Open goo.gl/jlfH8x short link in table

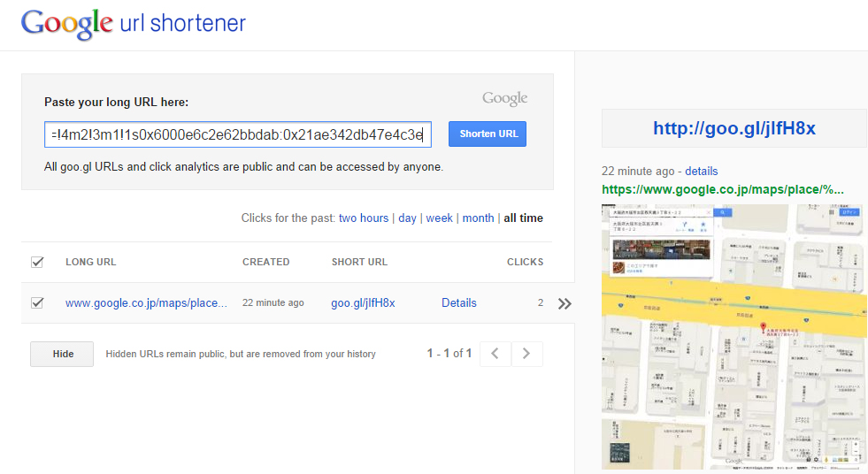(x=363, y=302)
